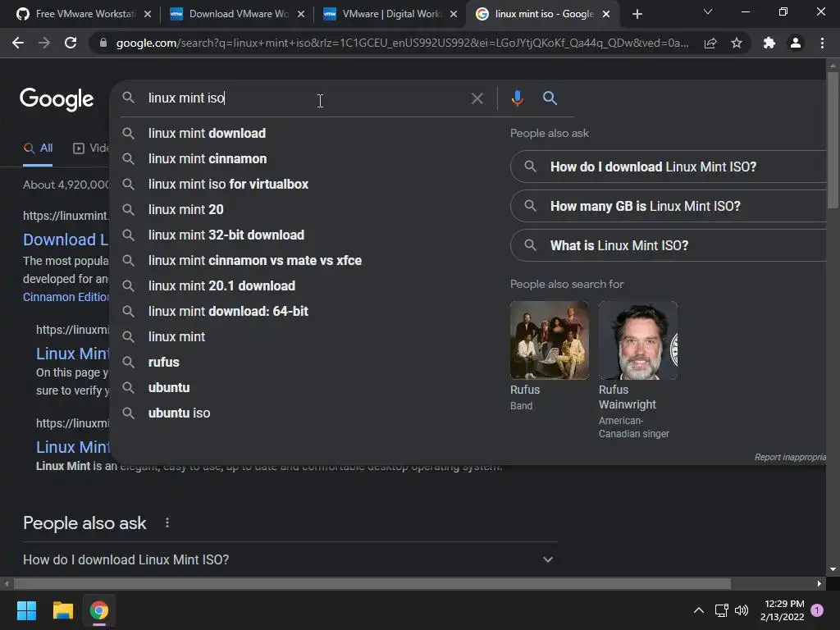The image size is (840, 630).
Task: Open the Rufus Wainwright thumbnail
Action: [x=638, y=340]
